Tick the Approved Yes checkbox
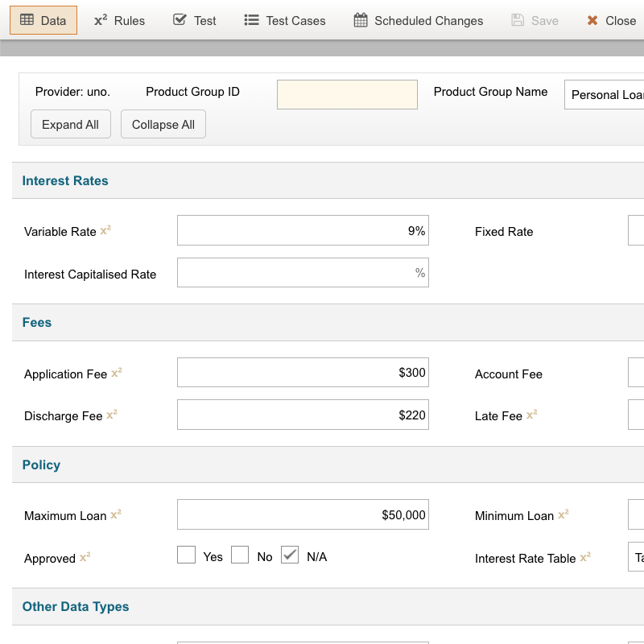Viewport: 644px width, 644px height. [x=186, y=555]
